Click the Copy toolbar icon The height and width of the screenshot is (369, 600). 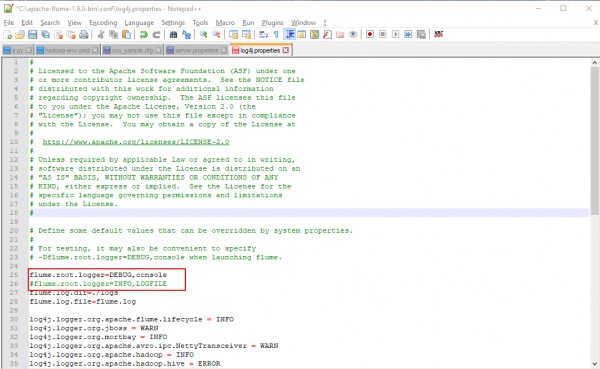(x=114, y=35)
